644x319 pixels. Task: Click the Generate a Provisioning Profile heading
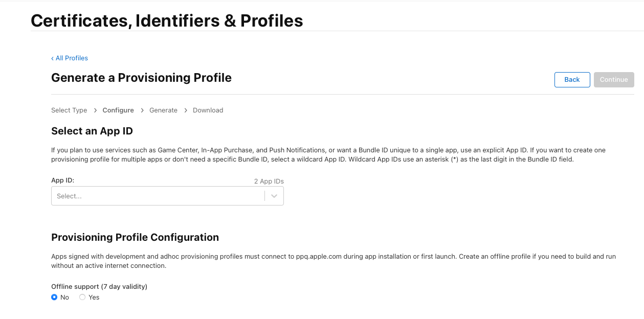(x=141, y=78)
